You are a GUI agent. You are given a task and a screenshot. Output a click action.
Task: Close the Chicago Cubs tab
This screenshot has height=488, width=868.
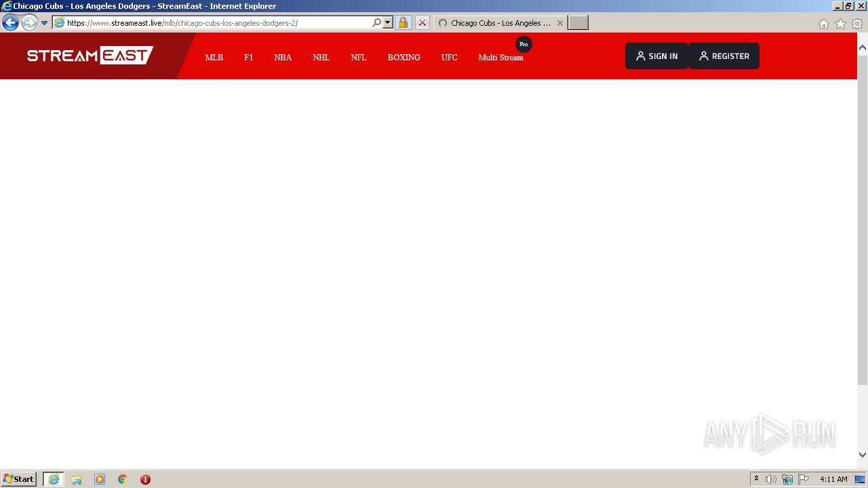559,22
